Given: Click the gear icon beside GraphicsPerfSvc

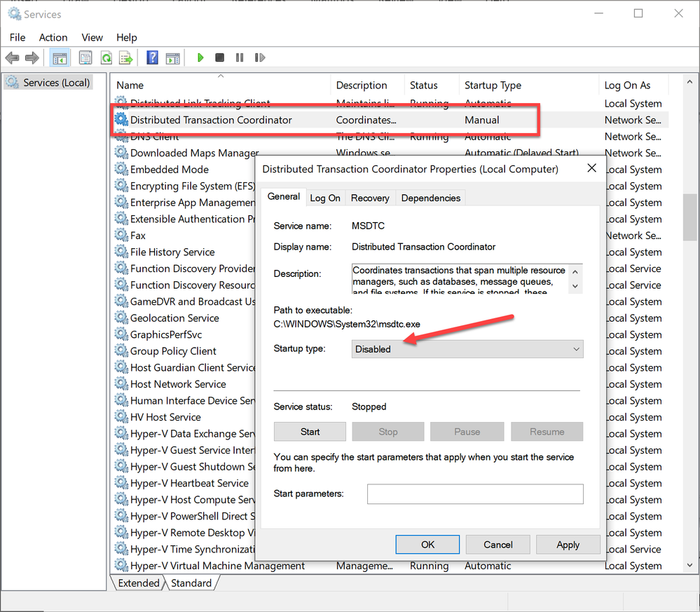Looking at the screenshot, I should pos(121,334).
